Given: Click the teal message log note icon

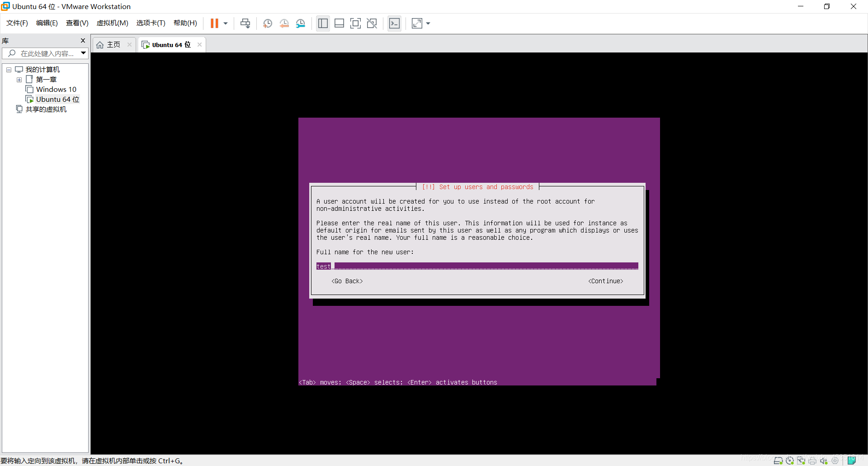Looking at the screenshot, I should click(852, 461).
